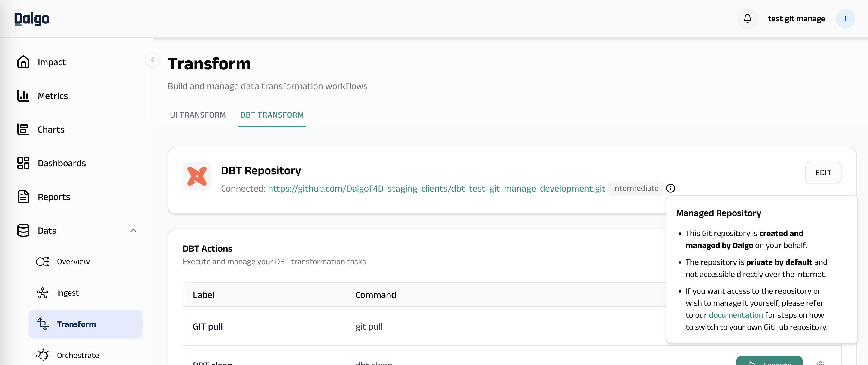Click the Transform arrows icon

(x=42, y=324)
